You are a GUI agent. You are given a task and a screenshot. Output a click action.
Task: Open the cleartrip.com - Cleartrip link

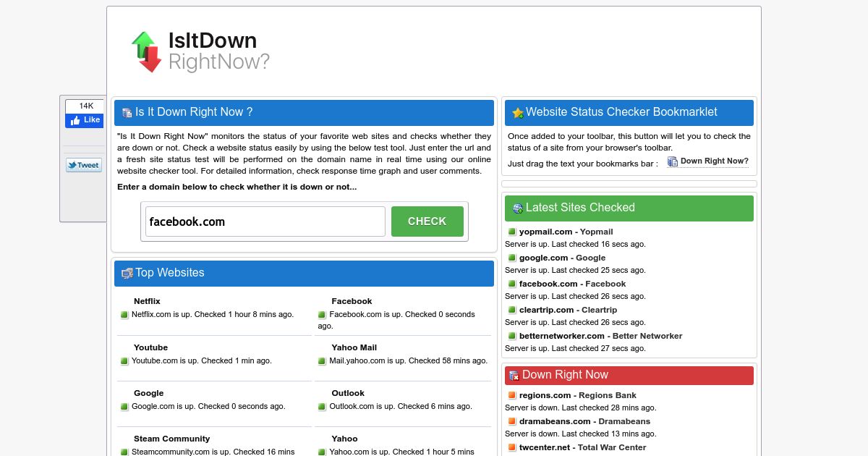(568, 310)
